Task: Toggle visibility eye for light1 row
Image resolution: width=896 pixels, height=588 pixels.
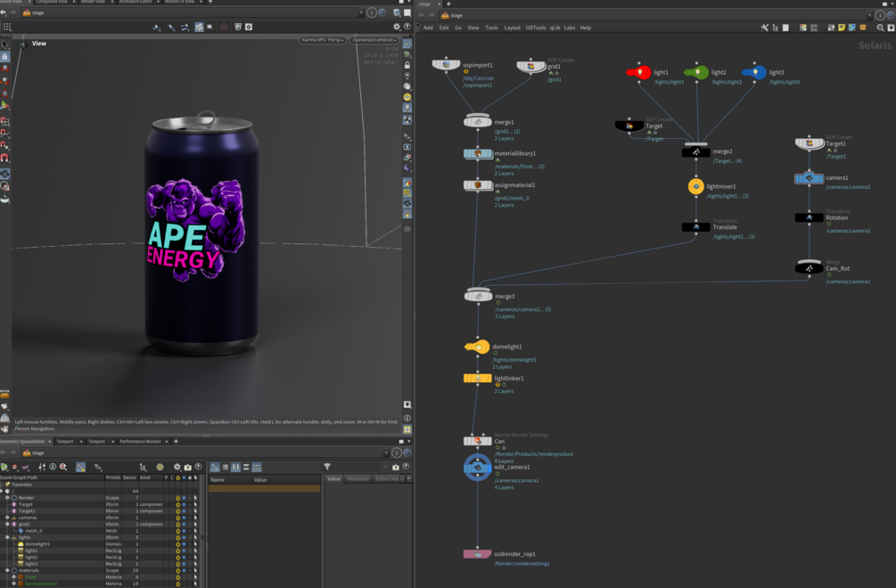Action: click(x=184, y=551)
